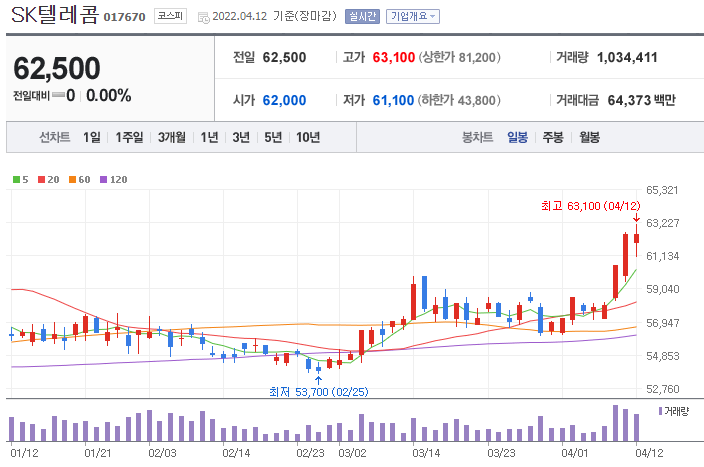Select the 5년 line chart tab
Screen dimensions: 704x467
click(x=273, y=137)
